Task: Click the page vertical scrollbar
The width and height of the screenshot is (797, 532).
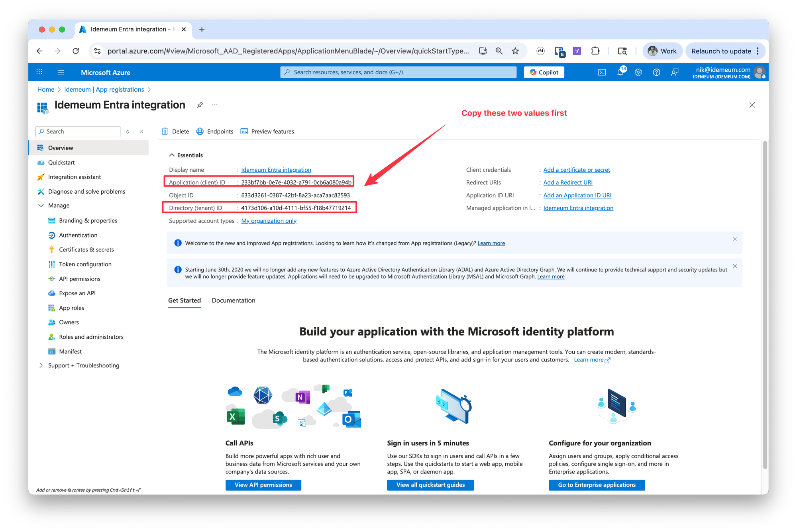Action: point(765,305)
